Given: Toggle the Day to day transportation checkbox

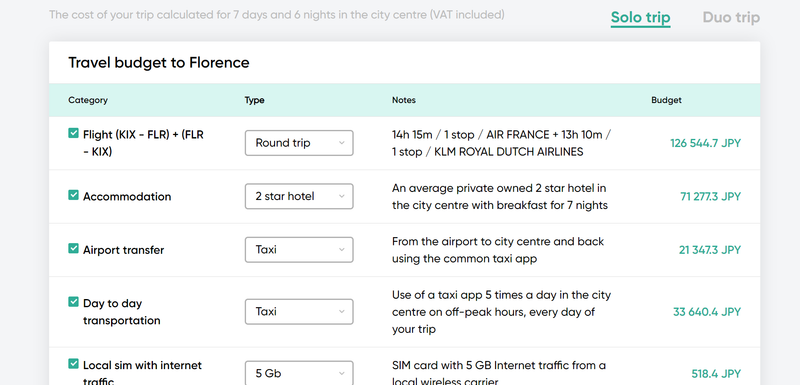Looking at the screenshot, I should [73, 302].
